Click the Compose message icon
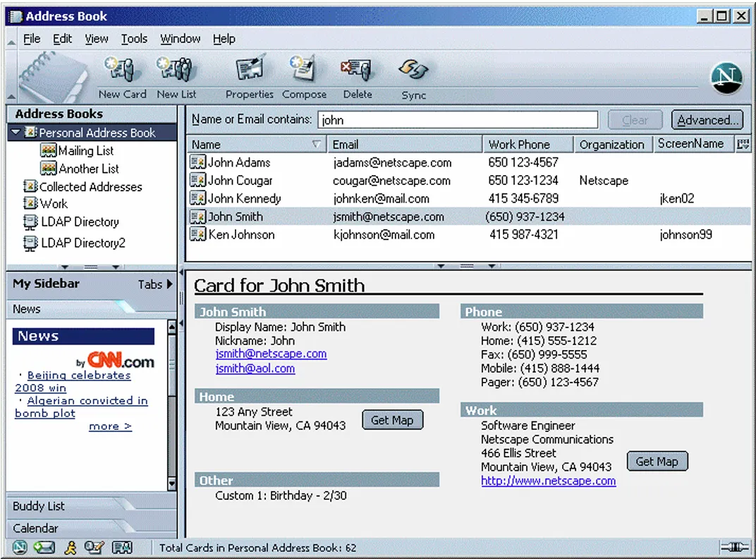The height and width of the screenshot is (559, 756). [x=303, y=74]
